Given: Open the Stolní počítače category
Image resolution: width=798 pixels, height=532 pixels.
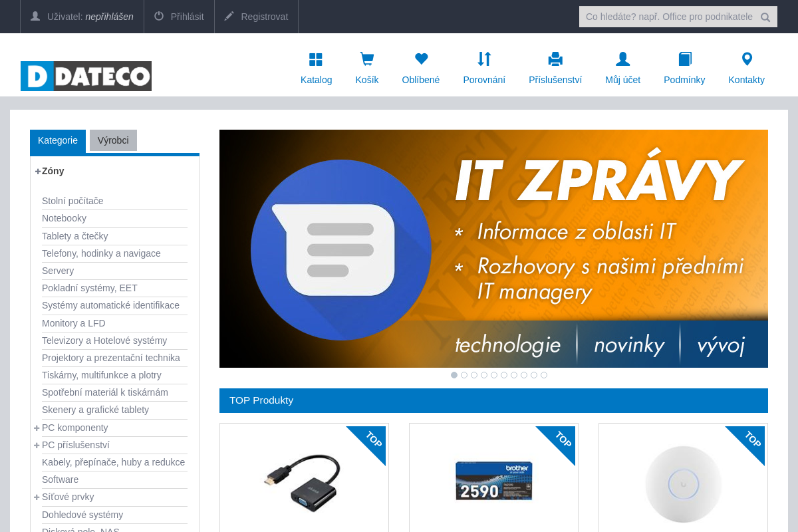Looking at the screenshot, I should 72,201.
